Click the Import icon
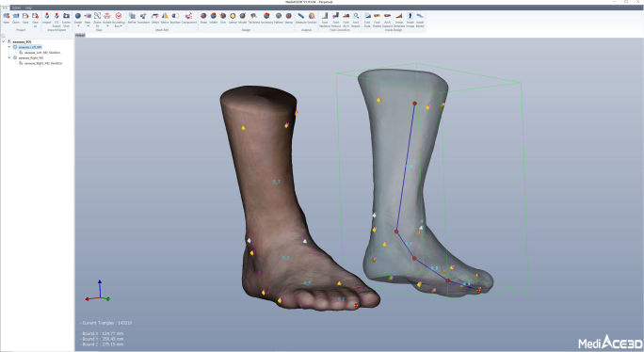Viewport: 644px width, 352px height. click(x=47, y=18)
